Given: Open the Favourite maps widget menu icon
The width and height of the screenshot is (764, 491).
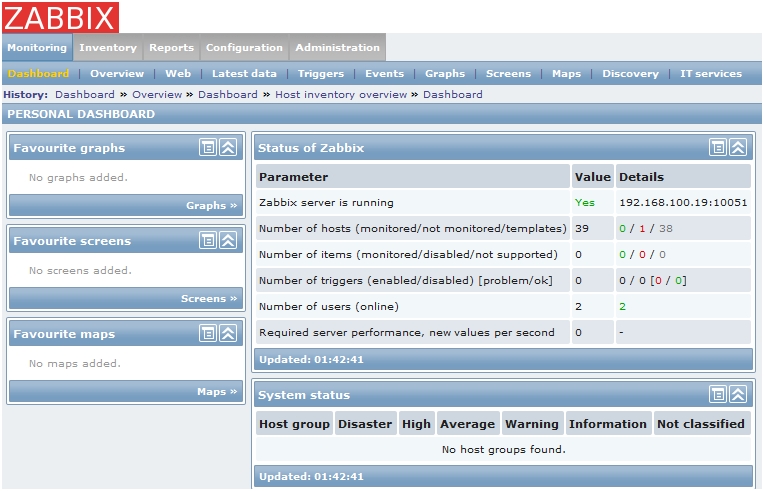Looking at the screenshot, I should (x=208, y=333).
